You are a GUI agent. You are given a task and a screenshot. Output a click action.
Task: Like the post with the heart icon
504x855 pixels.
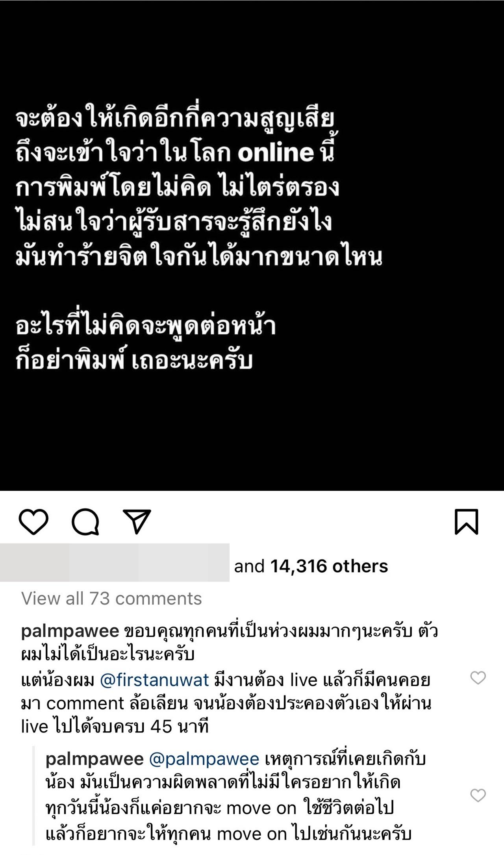[x=33, y=522]
